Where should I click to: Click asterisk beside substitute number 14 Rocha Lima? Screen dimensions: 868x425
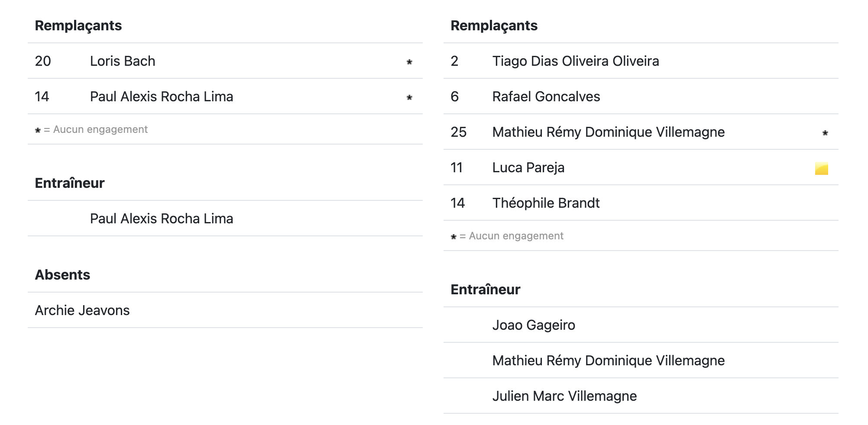(409, 97)
